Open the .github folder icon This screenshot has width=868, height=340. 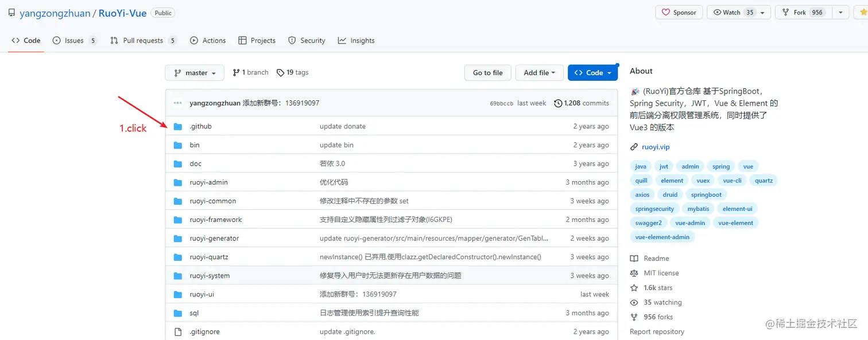[178, 126]
